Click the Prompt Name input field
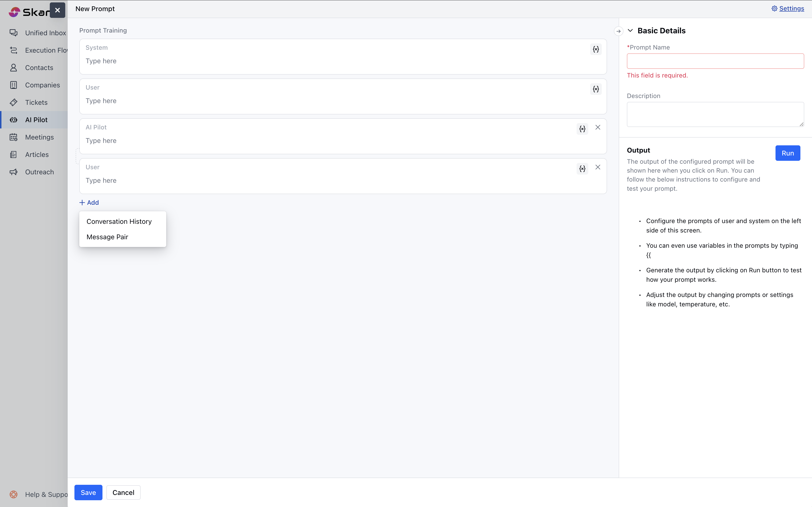Viewport: 812px width, 507px height. pyautogui.click(x=715, y=61)
